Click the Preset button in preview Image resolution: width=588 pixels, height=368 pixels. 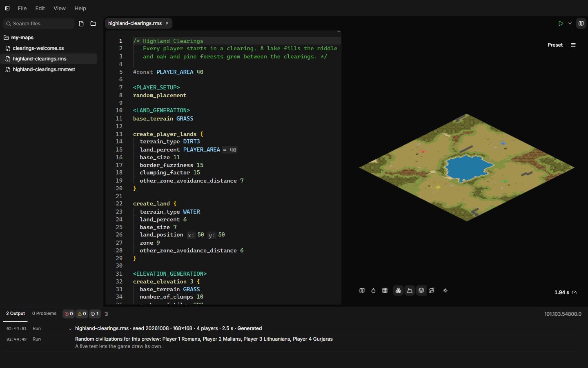click(555, 45)
